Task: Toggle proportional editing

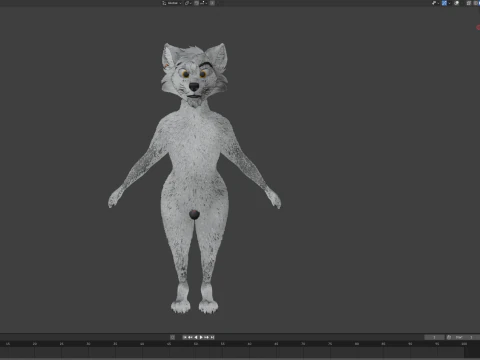Action: 212,3
